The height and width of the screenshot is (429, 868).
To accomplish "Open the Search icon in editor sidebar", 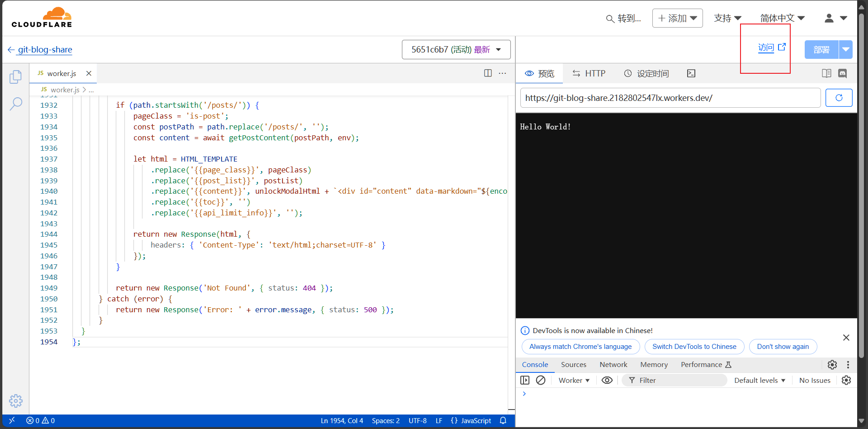I will point(16,104).
